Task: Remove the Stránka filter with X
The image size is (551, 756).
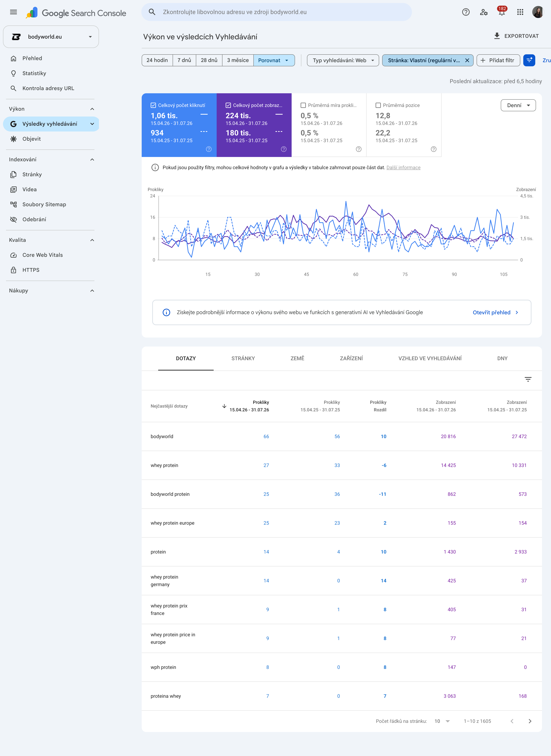Action: tap(467, 60)
